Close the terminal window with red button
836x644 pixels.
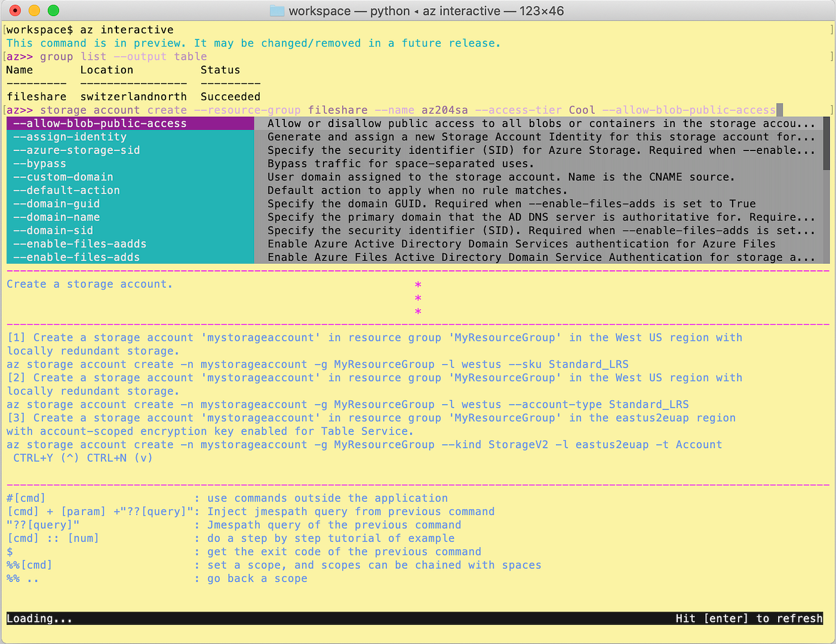pos(16,11)
